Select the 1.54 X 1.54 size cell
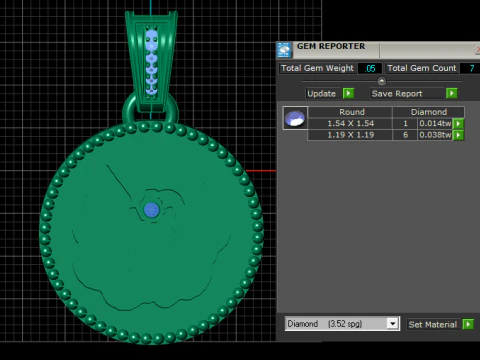480x360 pixels. [x=350, y=124]
